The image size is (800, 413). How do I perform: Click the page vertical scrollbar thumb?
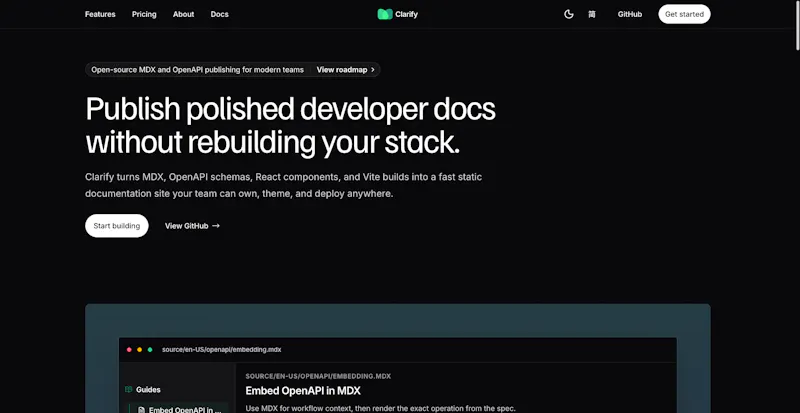[797, 26]
